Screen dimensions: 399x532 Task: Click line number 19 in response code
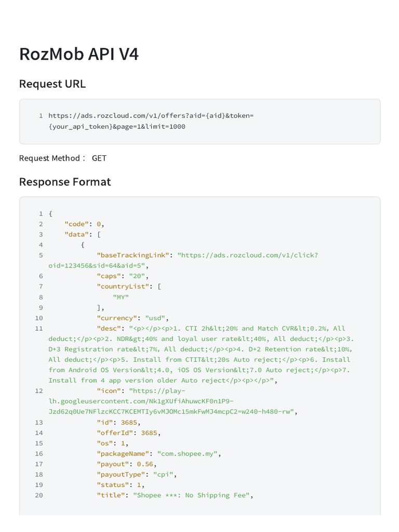39,484
